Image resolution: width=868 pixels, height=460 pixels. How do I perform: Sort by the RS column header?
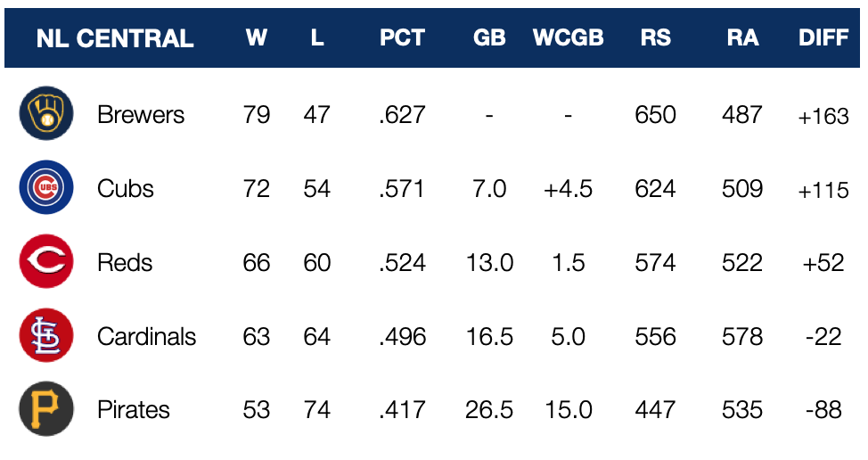click(x=655, y=38)
